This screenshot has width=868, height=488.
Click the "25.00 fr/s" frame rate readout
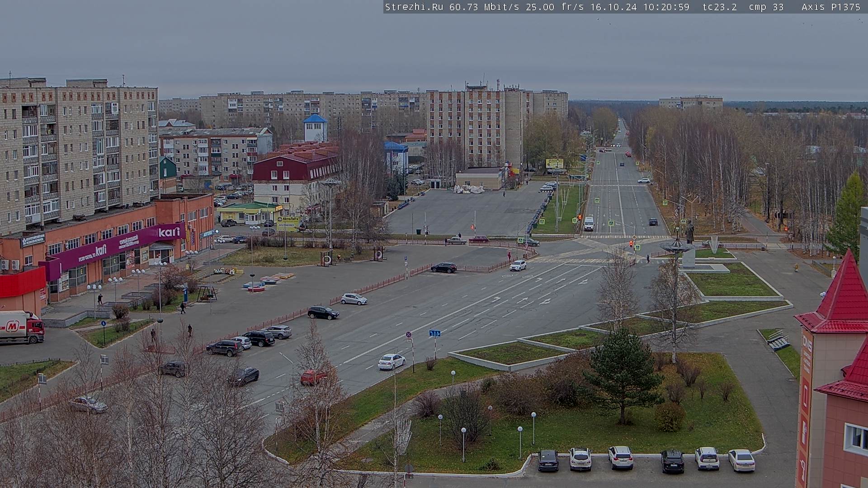tap(555, 7)
